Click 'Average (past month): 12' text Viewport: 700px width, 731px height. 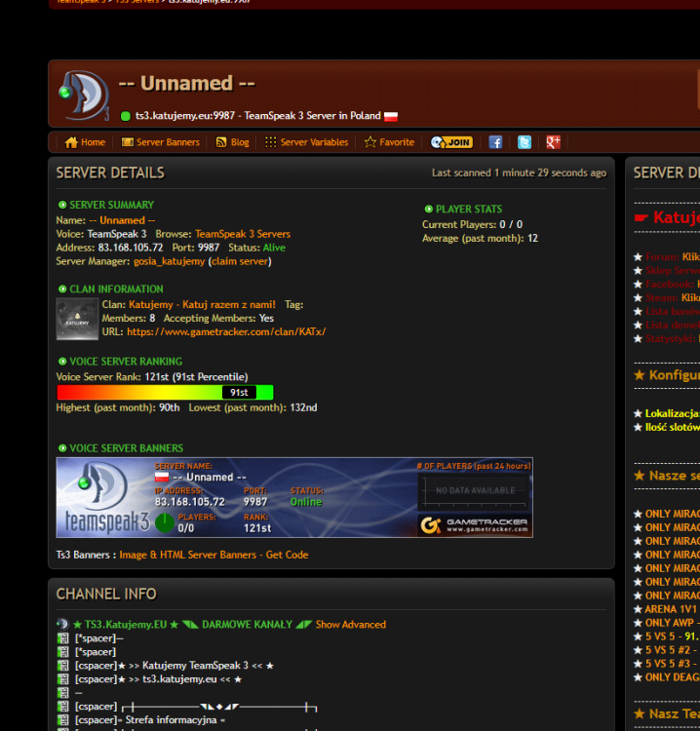(x=480, y=239)
